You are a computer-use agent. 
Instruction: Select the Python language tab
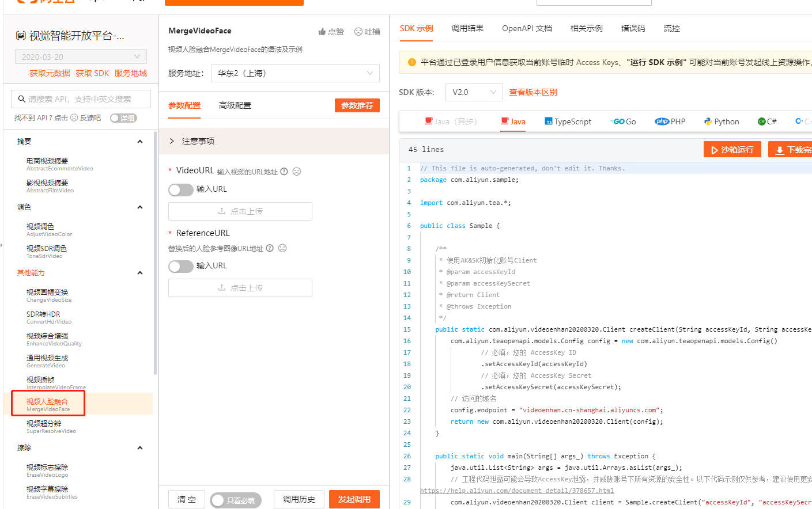point(722,121)
